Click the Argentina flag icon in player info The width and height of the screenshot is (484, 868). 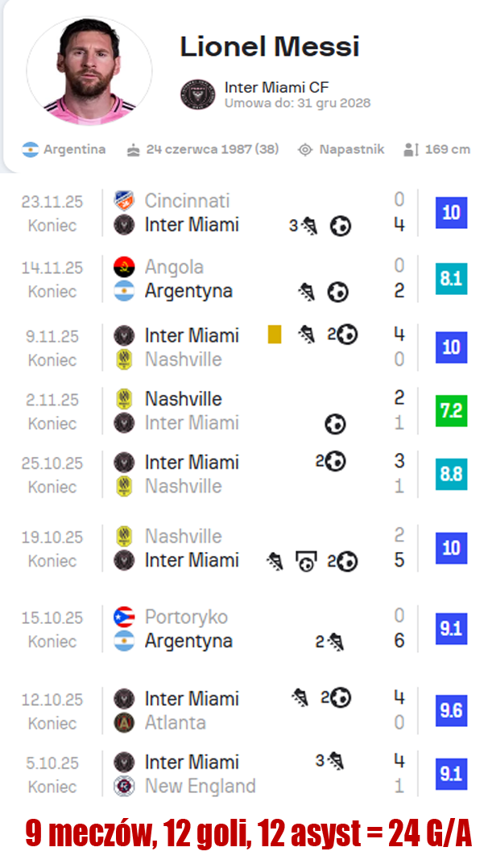point(31,150)
